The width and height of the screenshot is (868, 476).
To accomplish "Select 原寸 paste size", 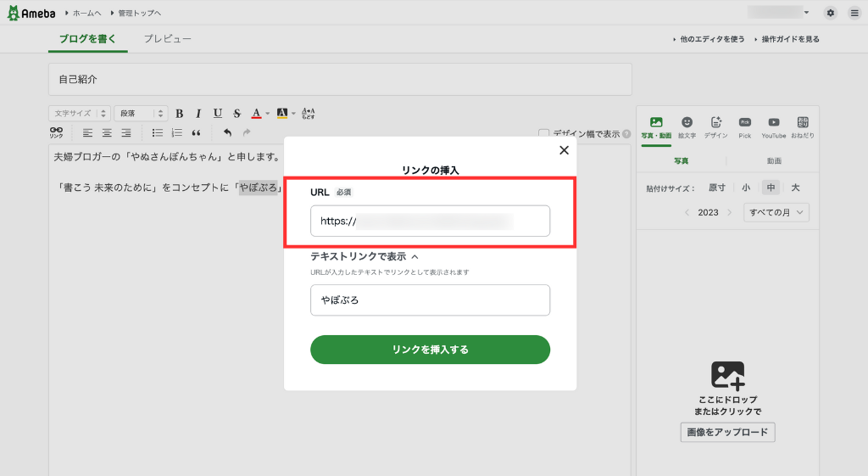I will pos(717,188).
